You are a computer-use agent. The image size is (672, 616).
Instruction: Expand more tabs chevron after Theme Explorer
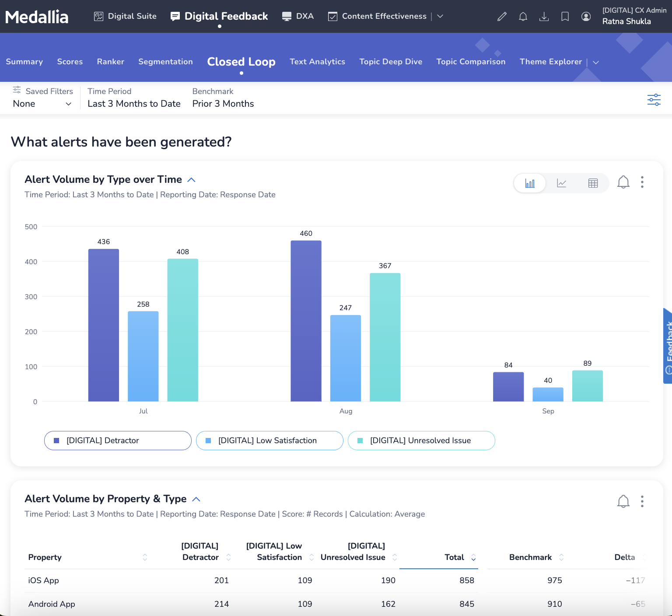point(595,62)
